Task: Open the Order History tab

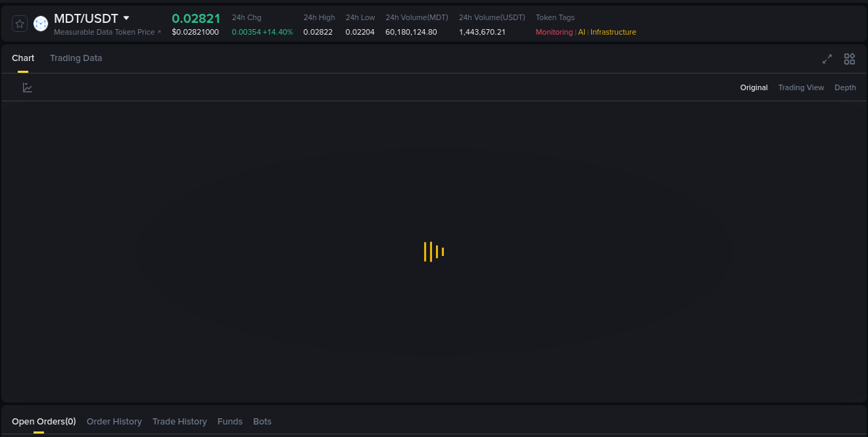Action: tap(114, 421)
